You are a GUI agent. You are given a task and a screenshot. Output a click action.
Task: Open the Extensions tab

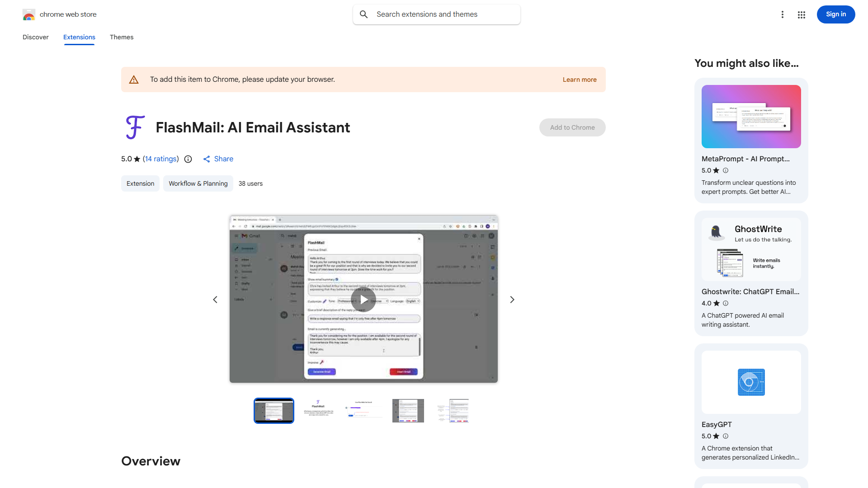tap(79, 37)
